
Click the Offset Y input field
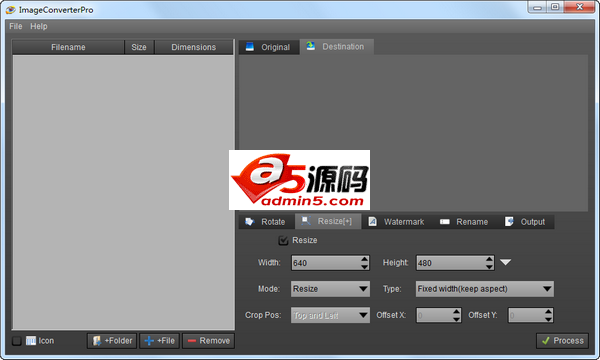point(526,315)
